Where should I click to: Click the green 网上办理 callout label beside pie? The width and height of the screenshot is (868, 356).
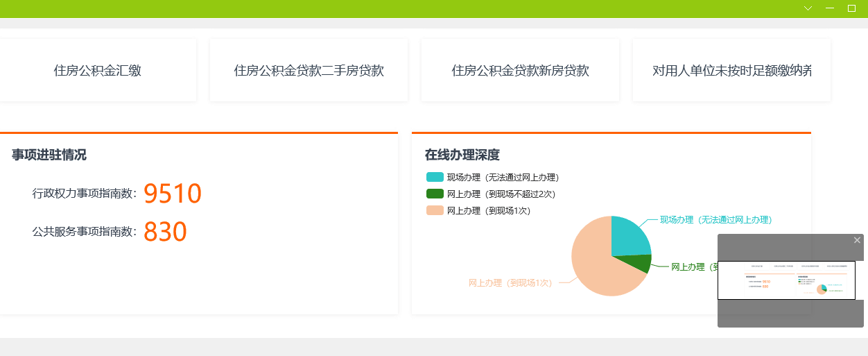(x=693, y=267)
